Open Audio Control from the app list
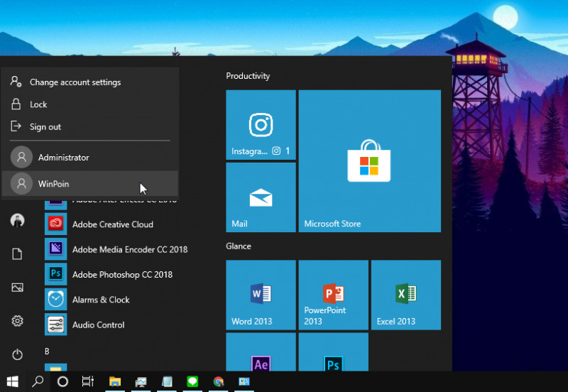Screen dimensions: 568x392 tap(98, 325)
